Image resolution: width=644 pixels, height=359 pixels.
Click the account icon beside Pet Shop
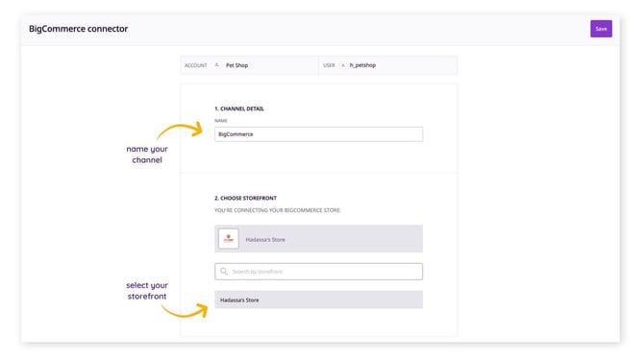pos(217,65)
